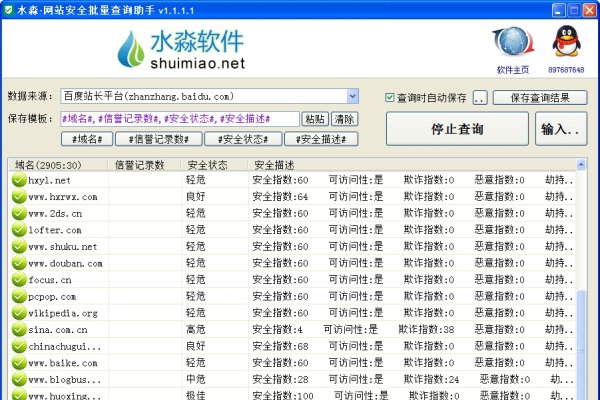Click the 软件主页 link text
This screenshot has width=600, height=400.
pyautogui.click(x=513, y=70)
